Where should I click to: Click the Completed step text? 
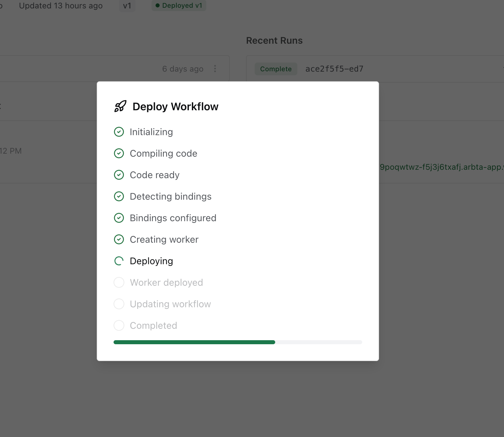[x=154, y=326]
